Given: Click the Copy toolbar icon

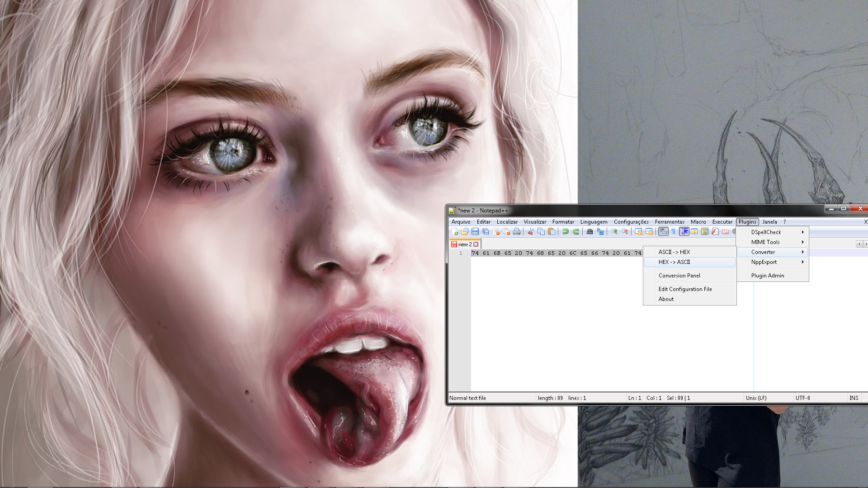Looking at the screenshot, I should click(x=541, y=231).
